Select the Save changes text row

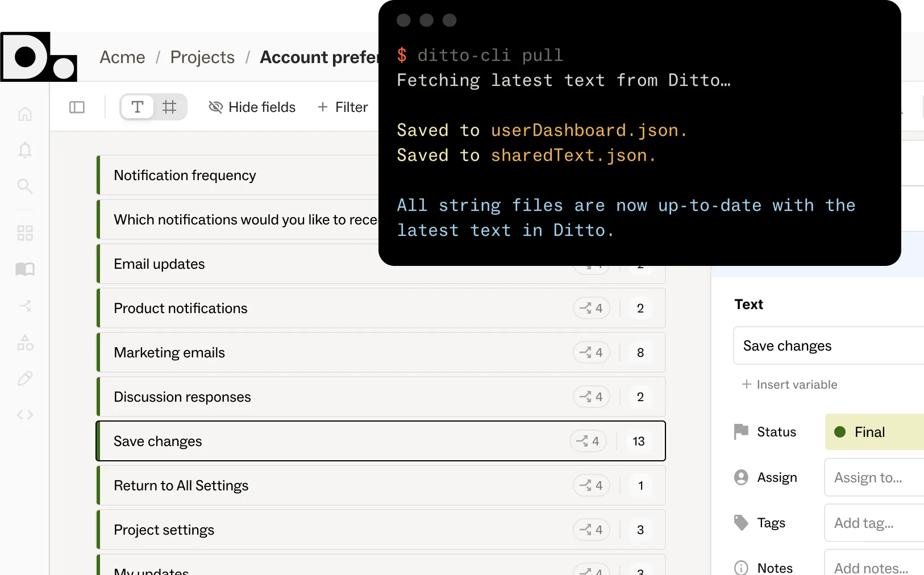pos(381,441)
